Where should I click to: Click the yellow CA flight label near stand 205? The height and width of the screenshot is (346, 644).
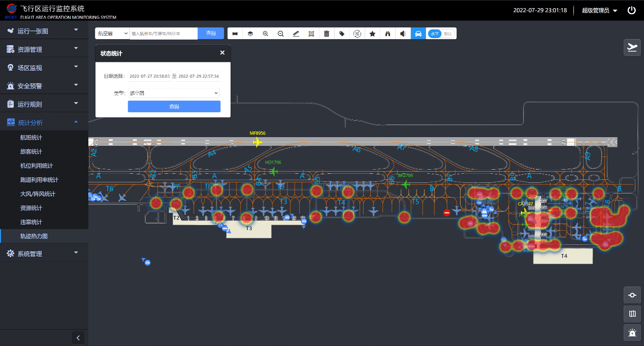tap(525, 204)
